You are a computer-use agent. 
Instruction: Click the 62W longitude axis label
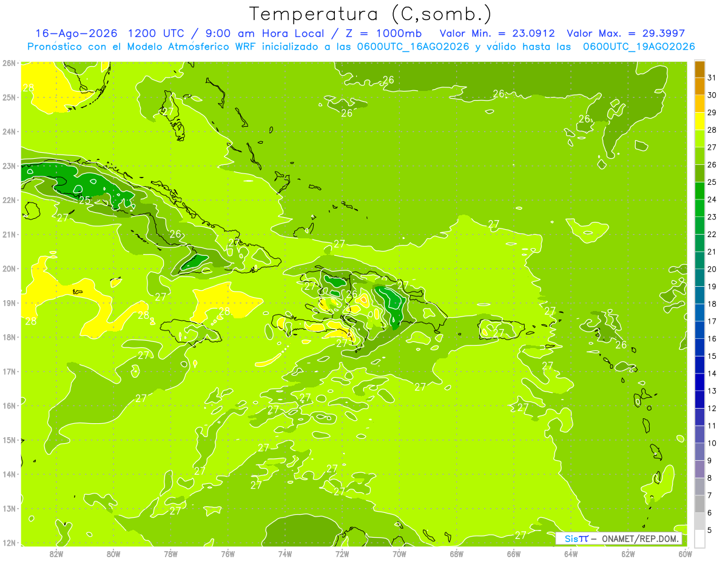[628, 554]
